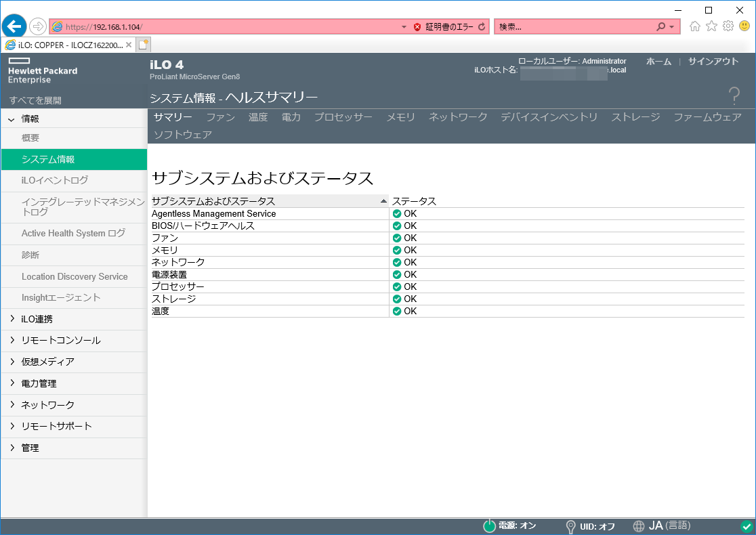Click the サインアウト link
This screenshot has height=535, width=756.
713,62
